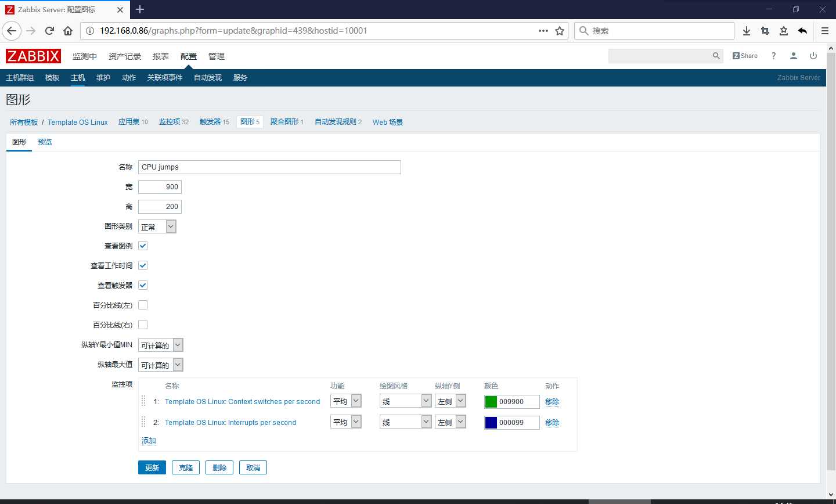This screenshot has height=504, width=836.
Task: Open the 资产记录 top menu
Action: click(125, 56)
